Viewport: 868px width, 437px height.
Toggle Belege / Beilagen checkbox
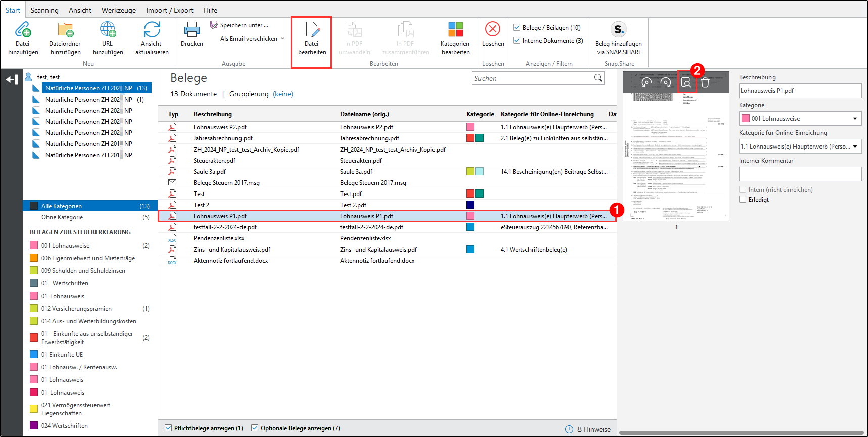[517, 27]
